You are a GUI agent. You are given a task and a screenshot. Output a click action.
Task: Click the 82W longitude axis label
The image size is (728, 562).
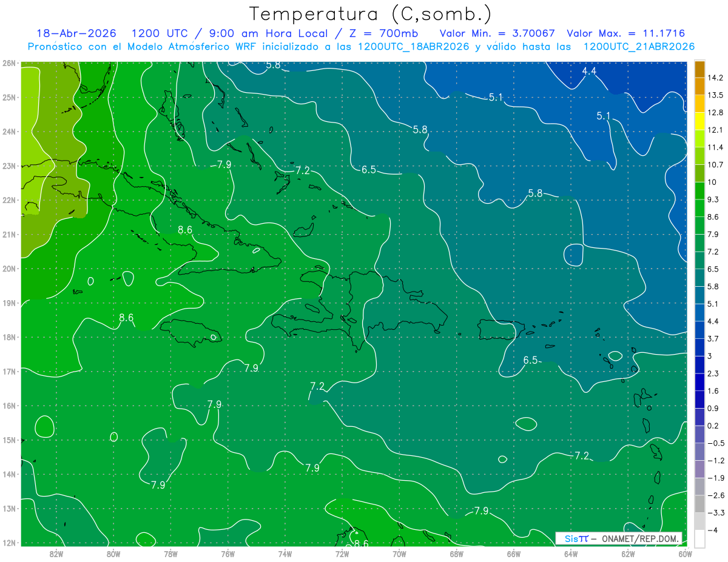(x=56, y=554)
